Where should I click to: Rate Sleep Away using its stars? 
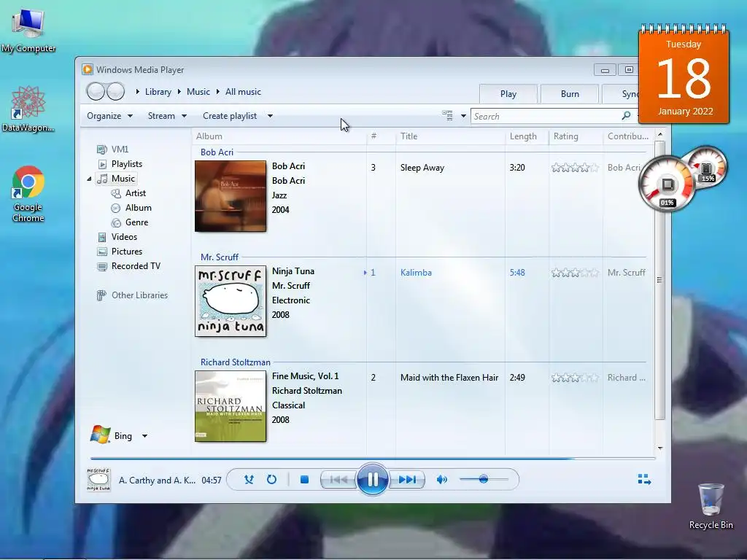click(575, 168)
